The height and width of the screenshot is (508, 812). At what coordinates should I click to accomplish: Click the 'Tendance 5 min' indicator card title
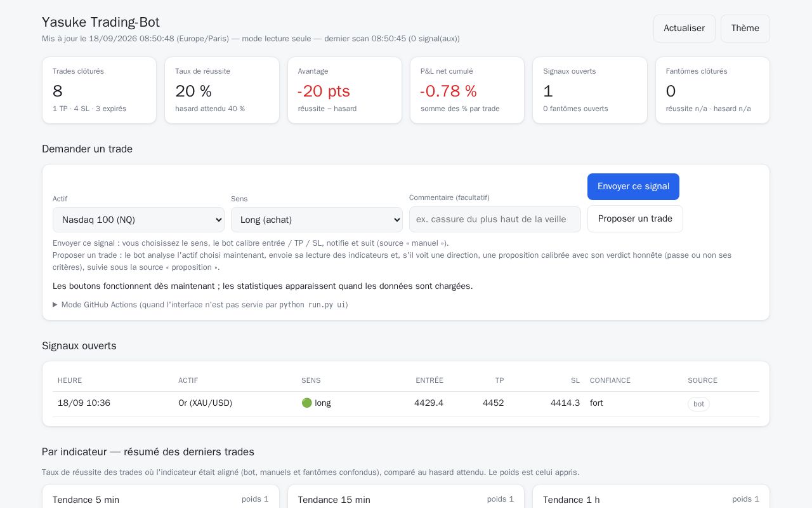[86, 500]
